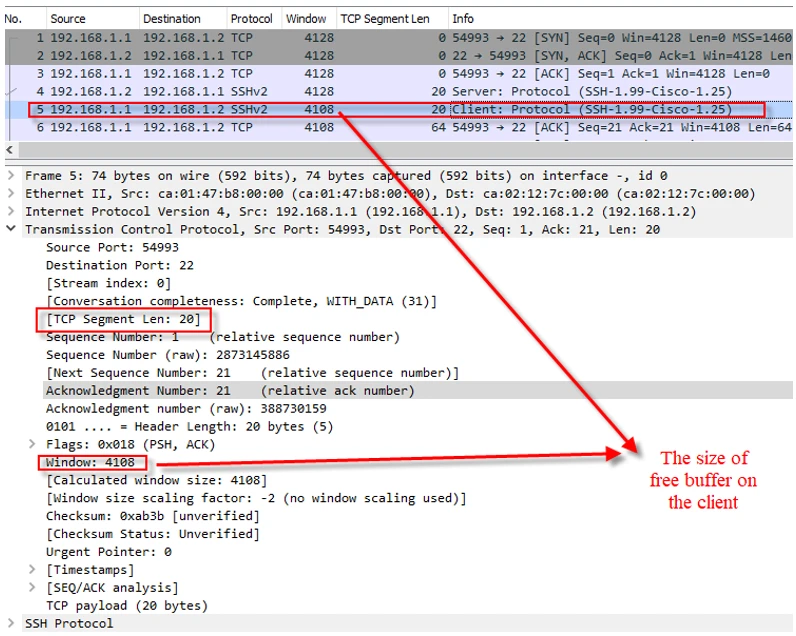Expand the [Timestamps] subtree
The image size is (796, 636).
pos(34,569)
